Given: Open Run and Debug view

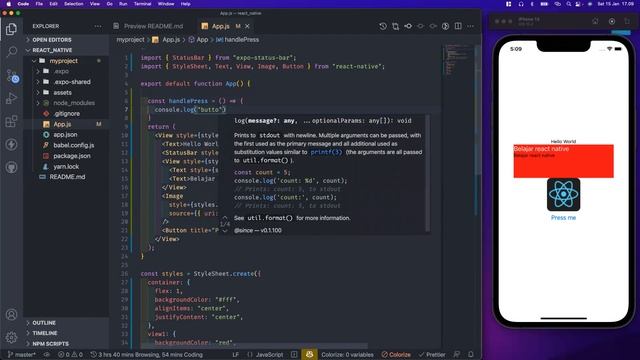Looking at the screenshot, I should point(11,98).
